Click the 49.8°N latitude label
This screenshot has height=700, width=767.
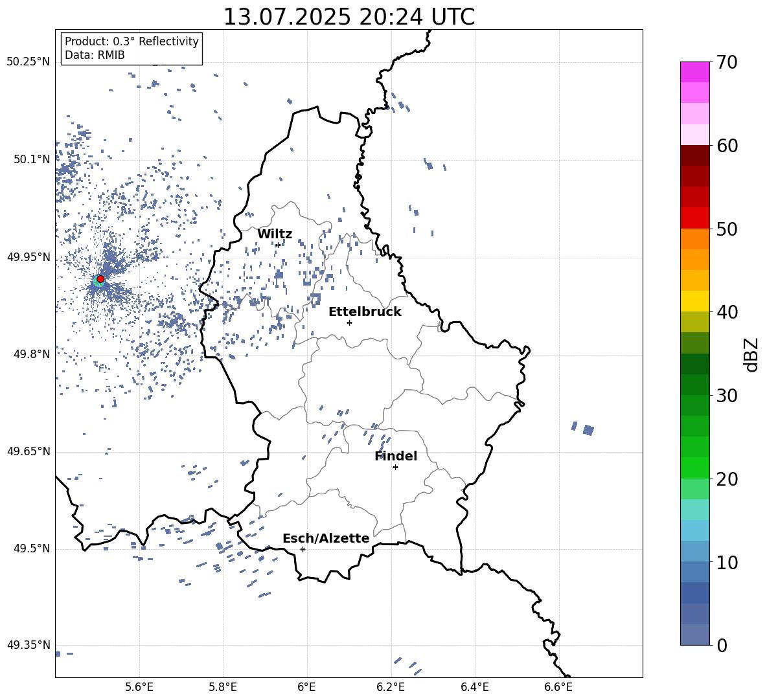tap(32, 354)
